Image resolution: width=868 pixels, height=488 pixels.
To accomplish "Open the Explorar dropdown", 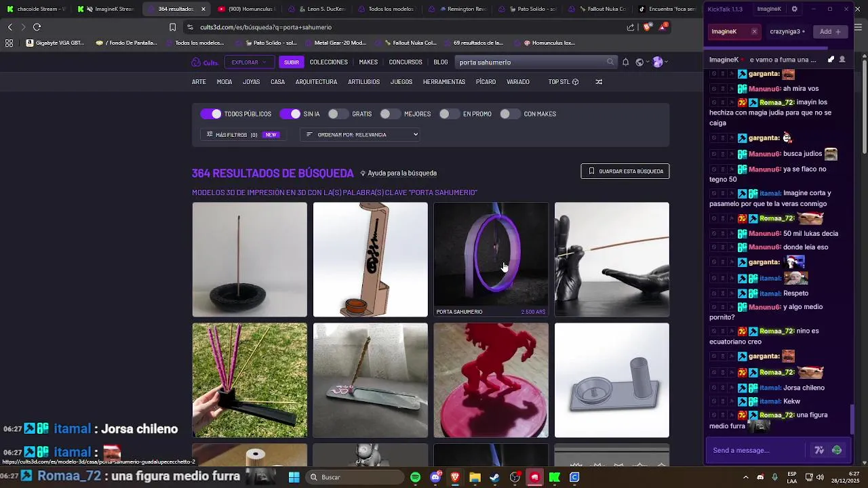I will [x=249, y=62].
